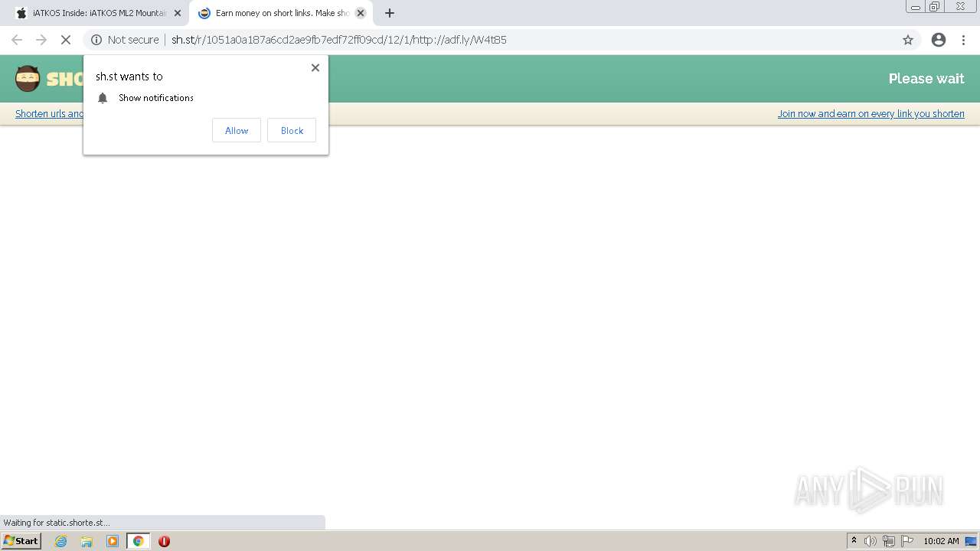Open the Action Center flag icon
980x551 pixels.
tap(907, 541)
